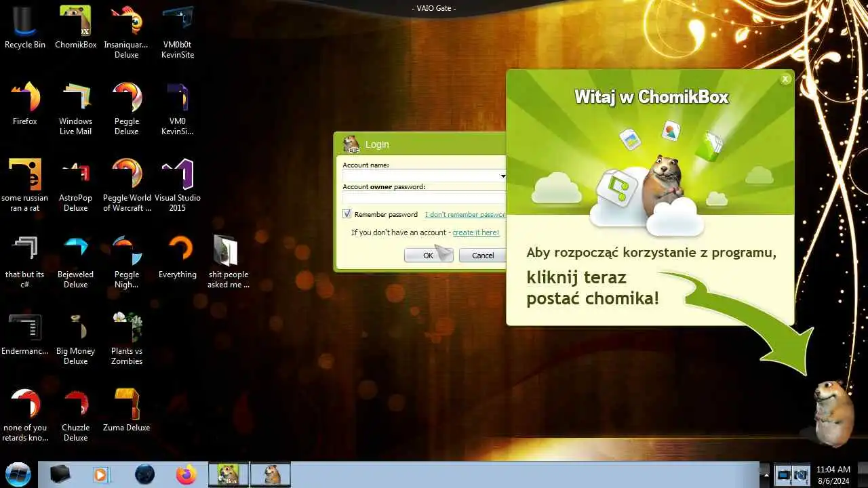Click the black box taskbar icon
The image size is (868, 488).
pyautogui.click(x=60, y=474)
